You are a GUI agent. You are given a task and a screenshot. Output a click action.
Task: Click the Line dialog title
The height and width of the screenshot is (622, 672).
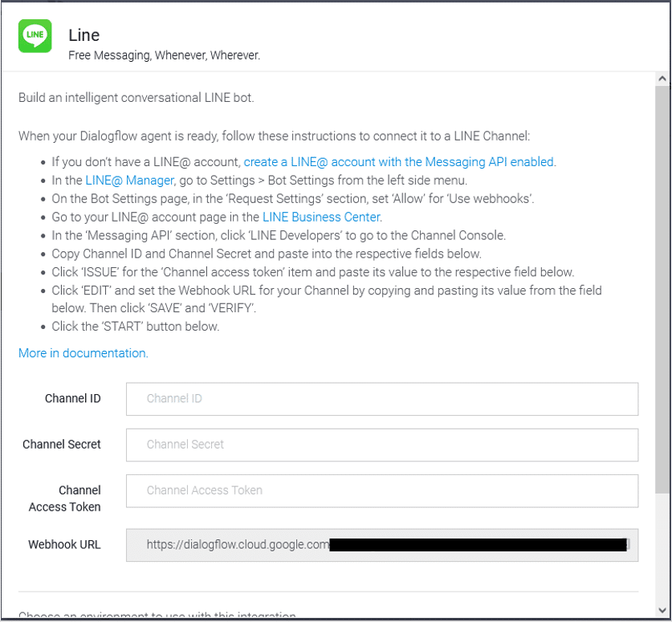[x=84, y=35]
